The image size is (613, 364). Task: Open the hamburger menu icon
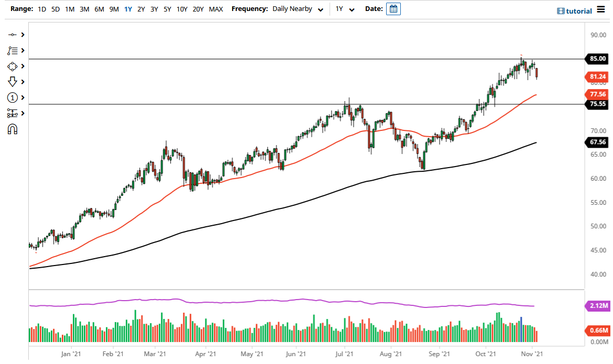click(601, 9)
